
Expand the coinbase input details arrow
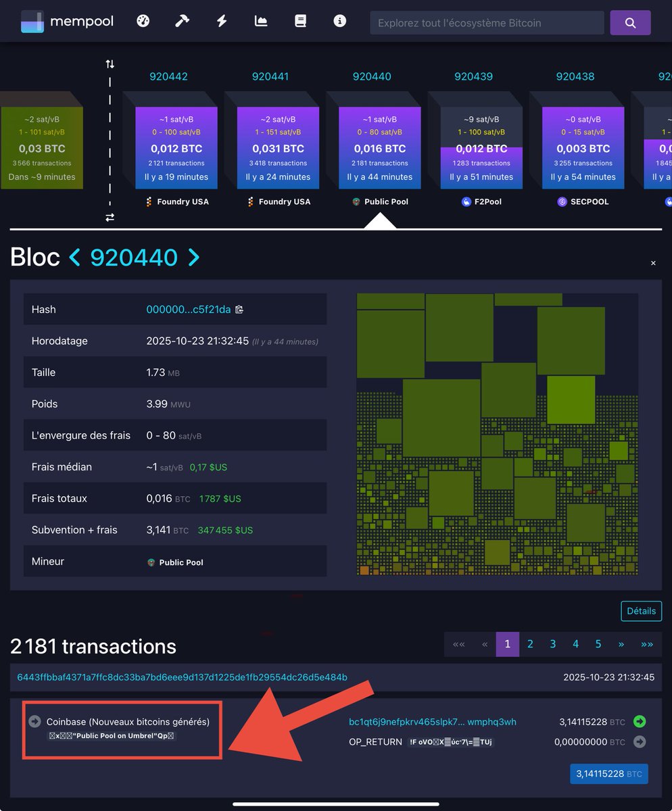[34, 721]
